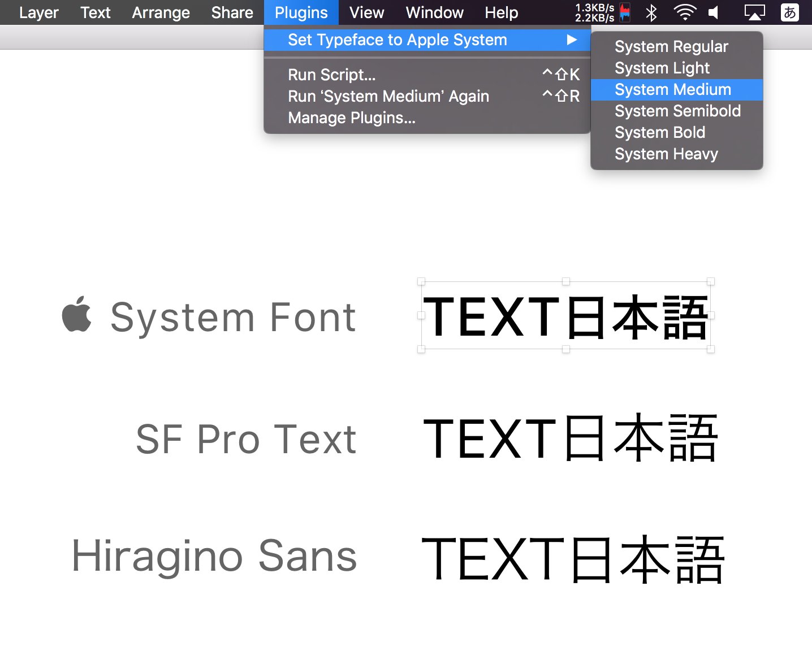Apply System Light typeface
This screenshot has width=812, height=647.
tap(677, 68)
